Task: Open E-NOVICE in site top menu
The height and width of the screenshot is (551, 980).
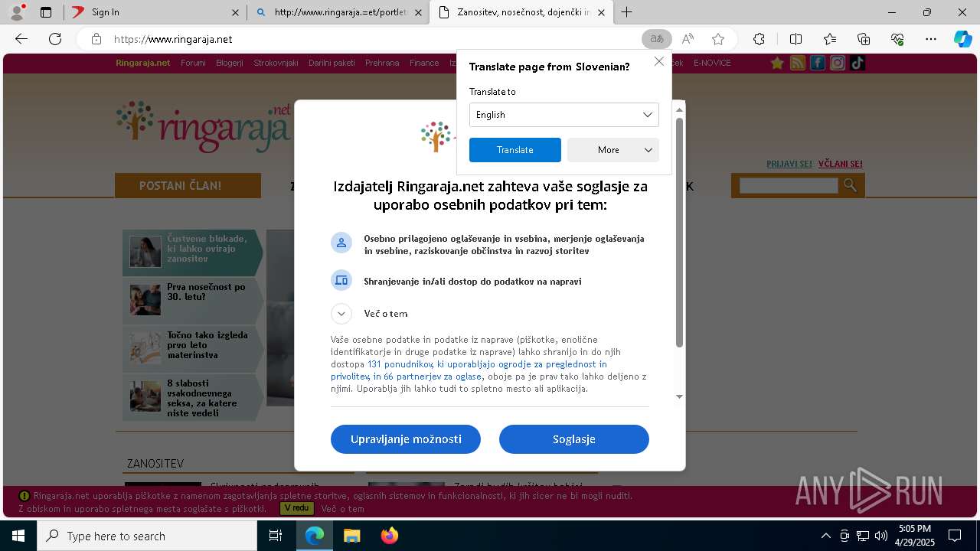Action: coord(712,63)
